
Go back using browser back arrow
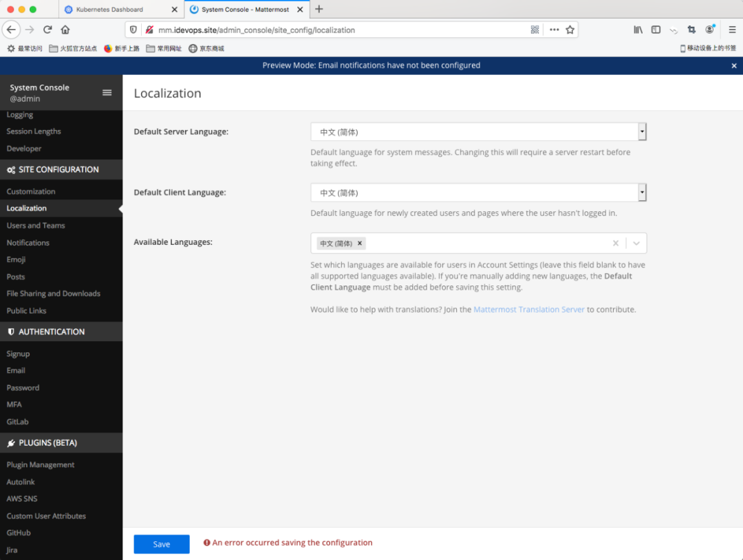[x=12, y=30]
